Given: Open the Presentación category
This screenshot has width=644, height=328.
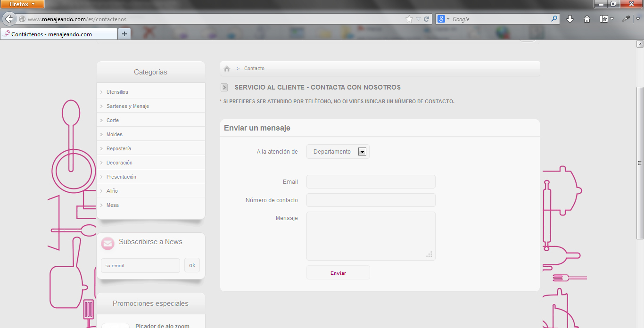Looking at the screenshot, I should click(121, 177).
